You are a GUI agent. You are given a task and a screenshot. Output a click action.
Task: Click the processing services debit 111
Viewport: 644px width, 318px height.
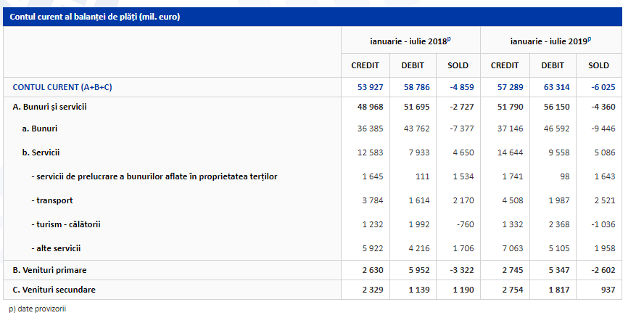point(423,176)
